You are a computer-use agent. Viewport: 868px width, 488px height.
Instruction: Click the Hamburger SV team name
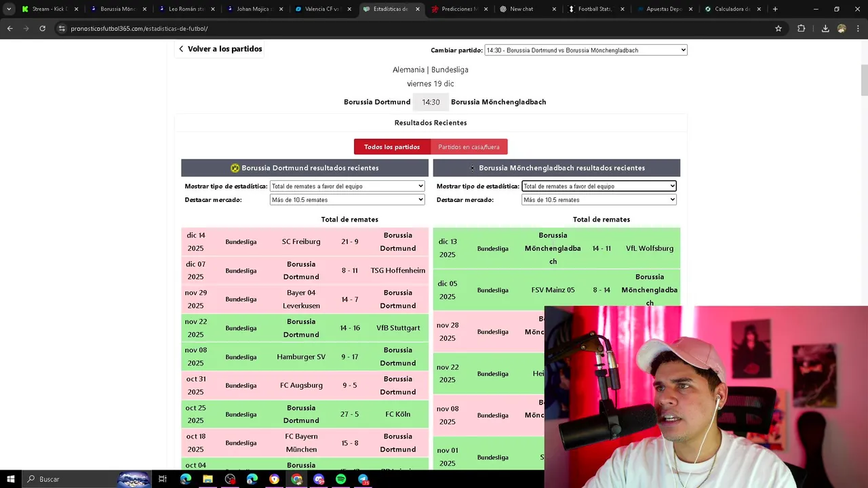[301, 357]
